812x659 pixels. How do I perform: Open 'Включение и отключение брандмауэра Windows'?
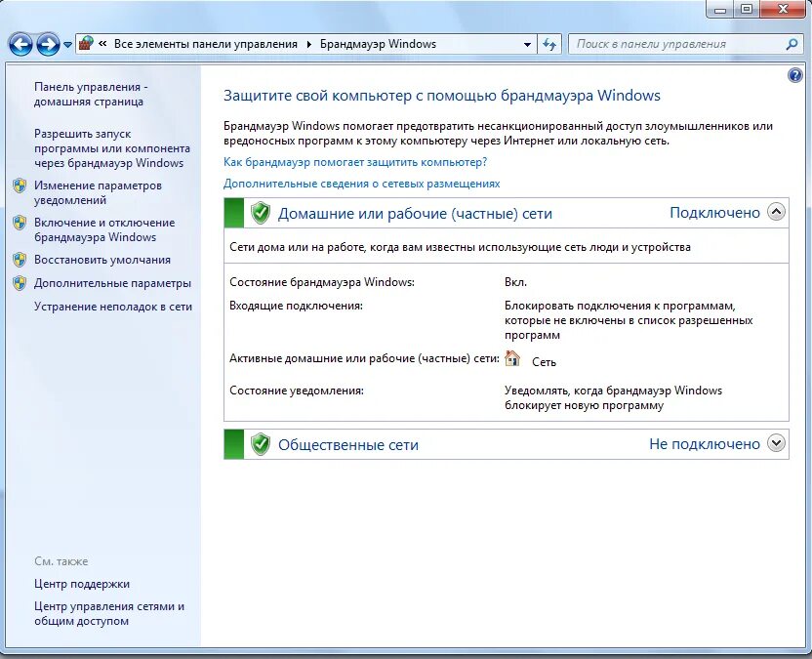click(104, 229)
